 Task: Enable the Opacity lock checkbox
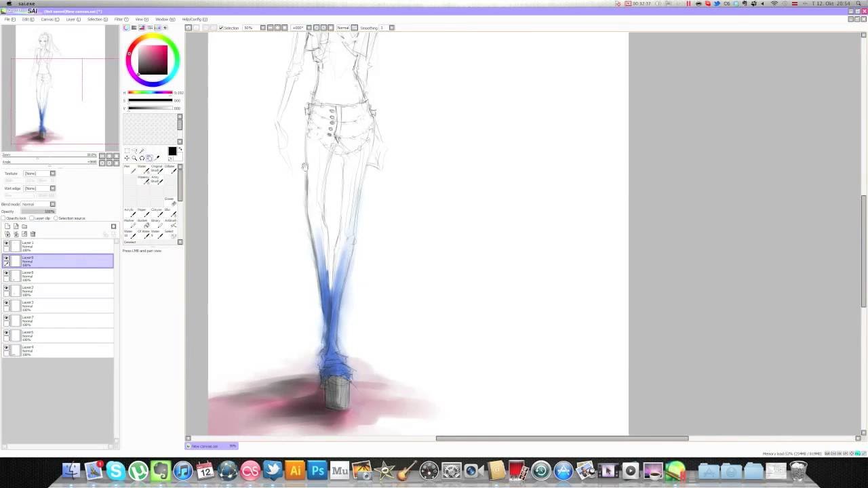pos(4,218)
